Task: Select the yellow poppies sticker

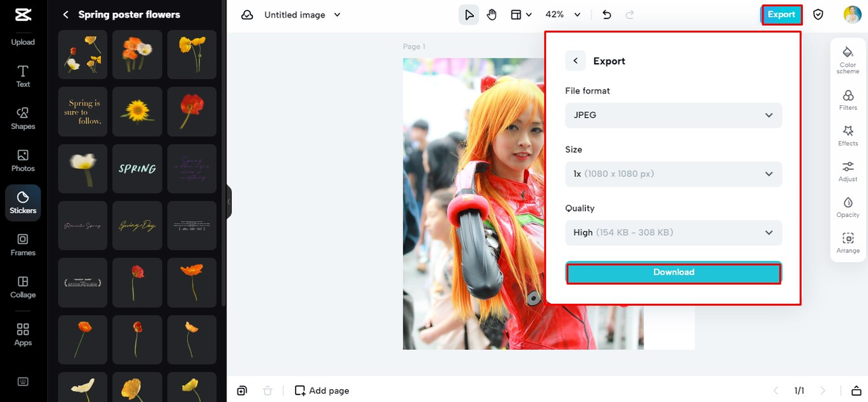Action: tap(192, 54)
